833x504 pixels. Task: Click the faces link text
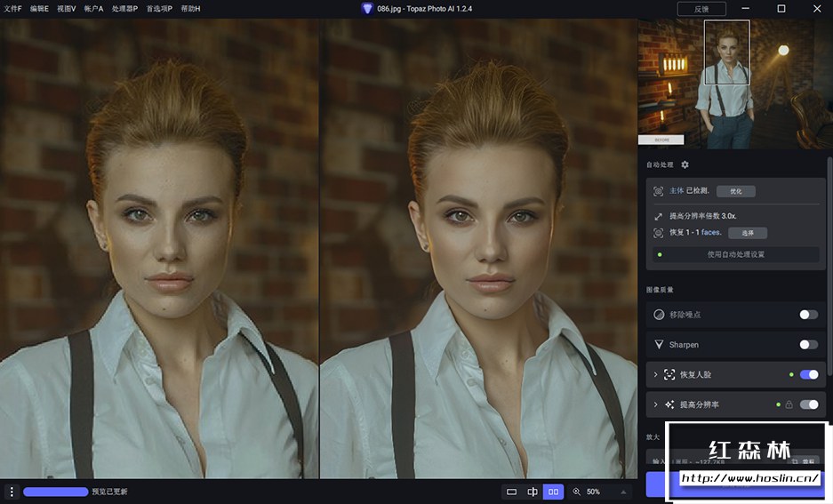(x=711, y=232)
